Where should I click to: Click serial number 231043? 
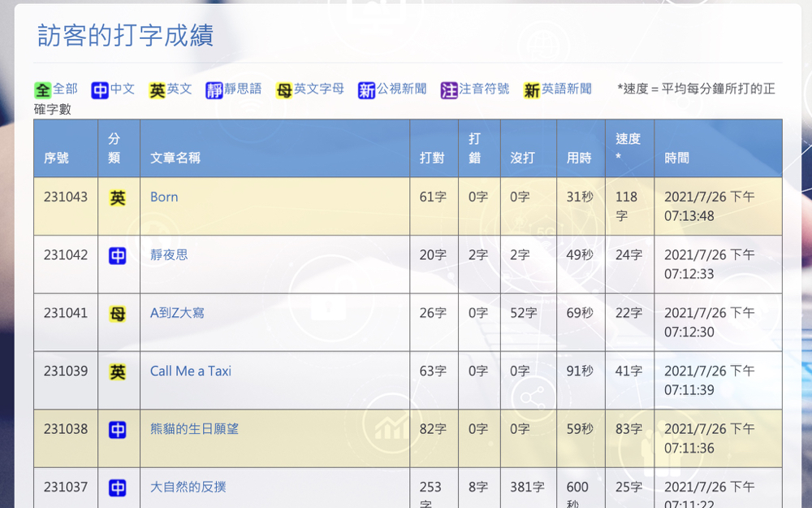coord(66,197)
